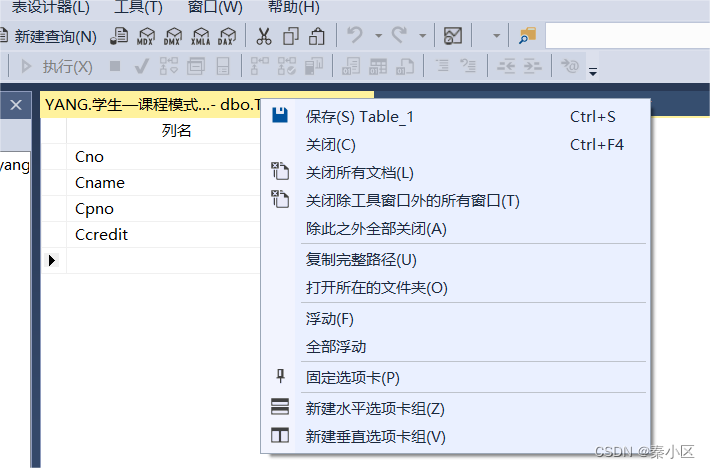
Task: Select the YANG.学生—课程模式 dbo.Table tab
Action: click(x=151, y=105)
